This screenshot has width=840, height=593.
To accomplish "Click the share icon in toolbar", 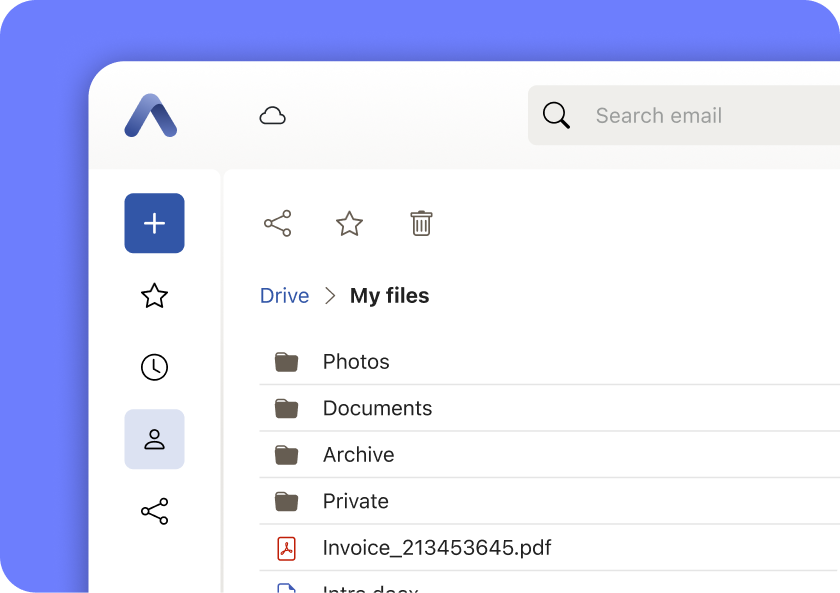I will pyautogui.click(x=277, y=223).
